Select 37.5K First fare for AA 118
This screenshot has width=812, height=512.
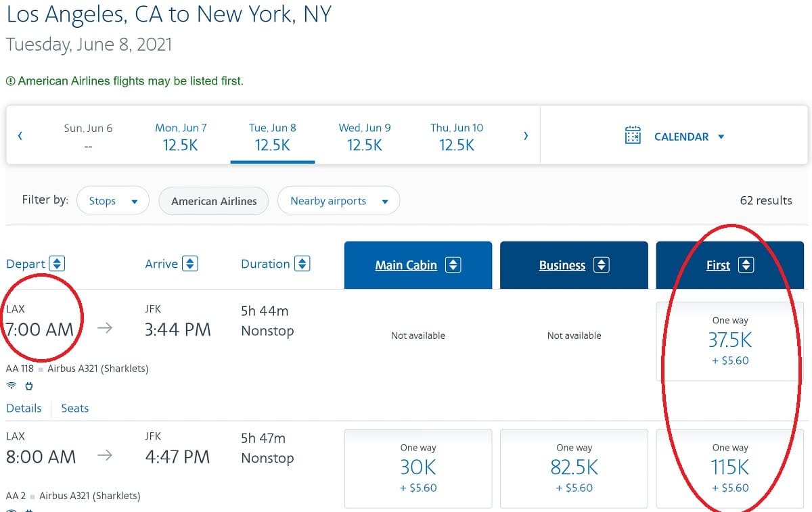730,341
